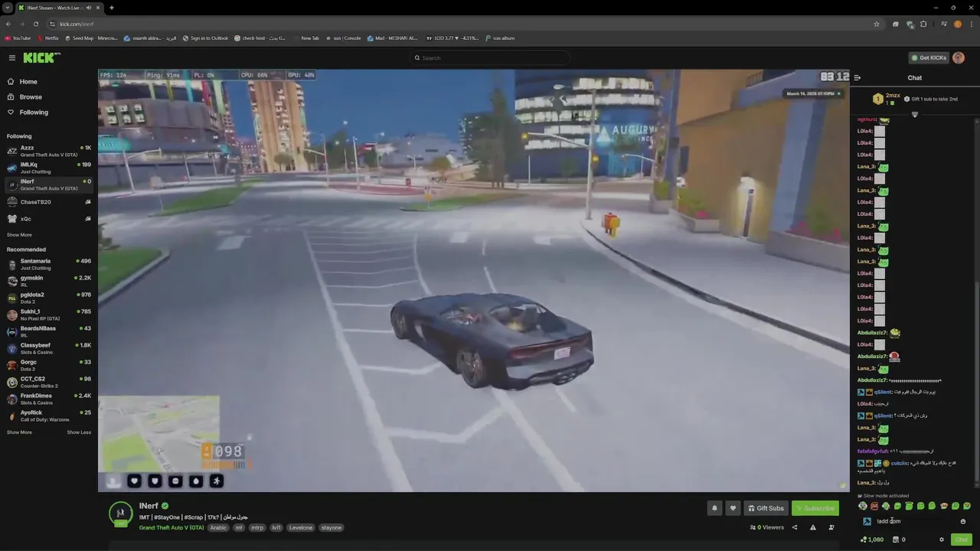Viewport: 980px width, 551px height.
Task: Select the Arabic tag
Action: coord(218,527)
